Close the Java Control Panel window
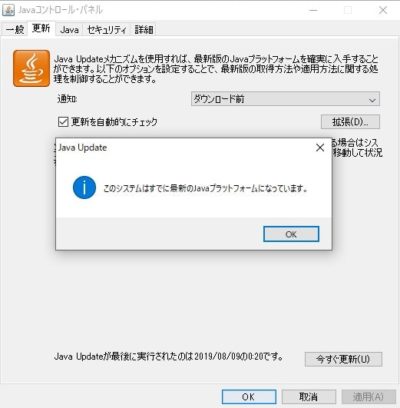This screenshot has width=400, height=408. [x=383, y=10]
